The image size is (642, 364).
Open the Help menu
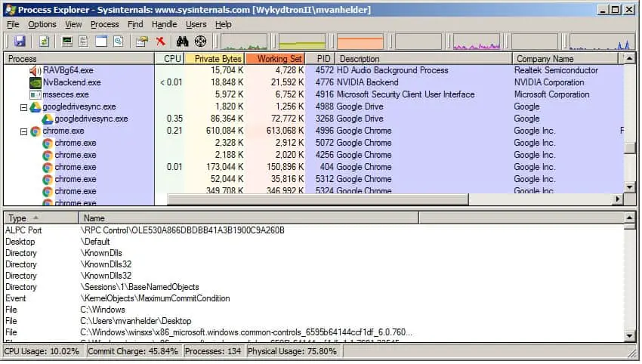pos(223,25)
